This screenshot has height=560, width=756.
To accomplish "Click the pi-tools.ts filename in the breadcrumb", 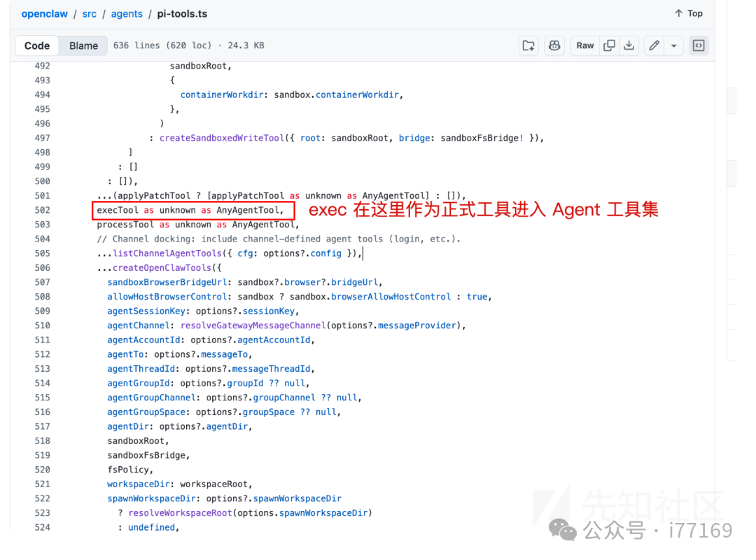I will click(x=182, y=13).
